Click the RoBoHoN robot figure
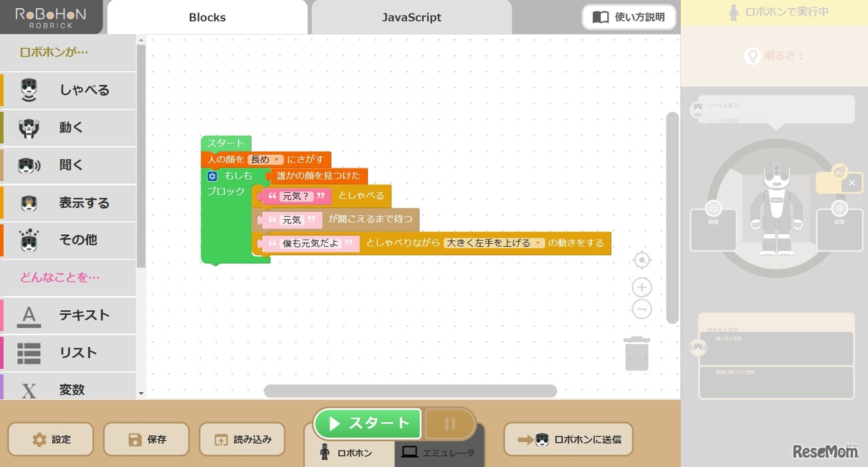 (776, 207)
